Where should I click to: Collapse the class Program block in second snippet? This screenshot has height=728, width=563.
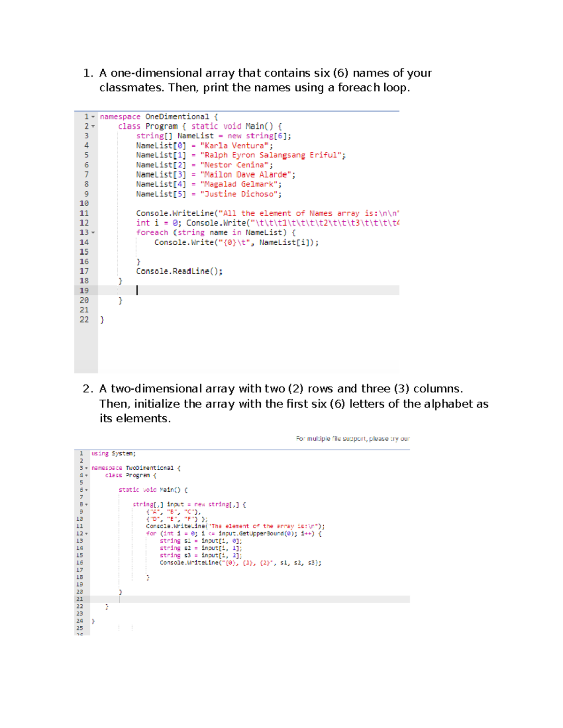coord(86,475)
